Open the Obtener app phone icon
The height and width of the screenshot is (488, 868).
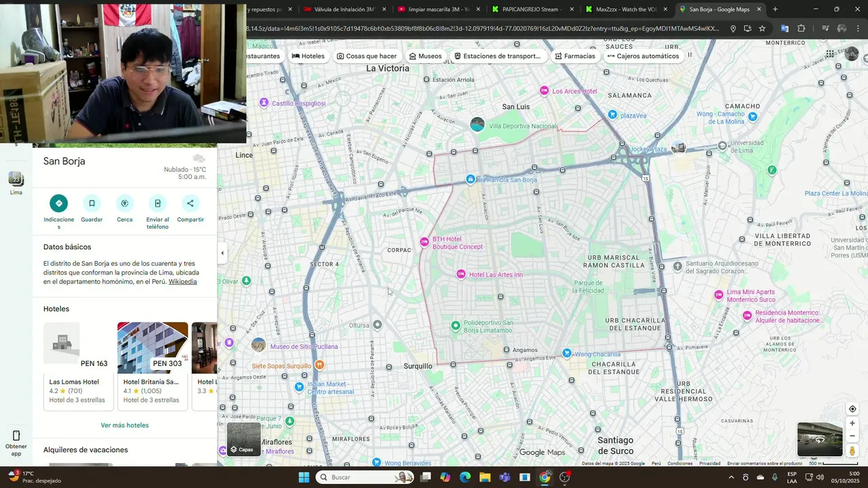[16, 436]
